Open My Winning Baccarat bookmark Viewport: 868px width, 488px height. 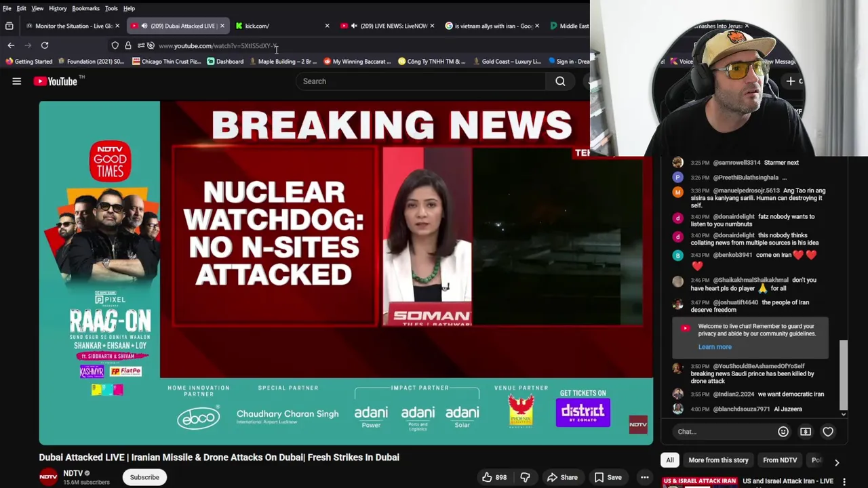357,62
